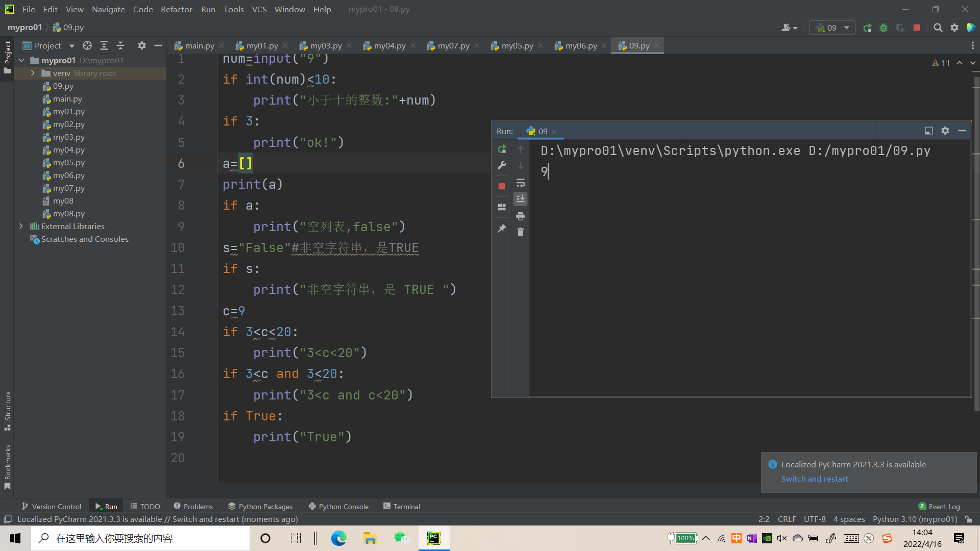Click the Windows taskbar search box

(x=140, y=538)
